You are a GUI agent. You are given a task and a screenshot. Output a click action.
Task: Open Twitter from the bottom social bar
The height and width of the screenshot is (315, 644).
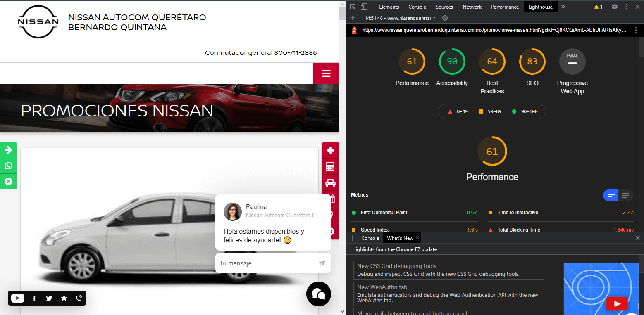(49, 298)
